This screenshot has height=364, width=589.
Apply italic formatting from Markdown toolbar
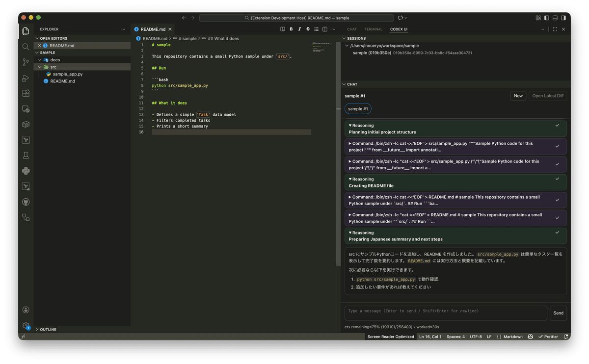coord(299,29)
